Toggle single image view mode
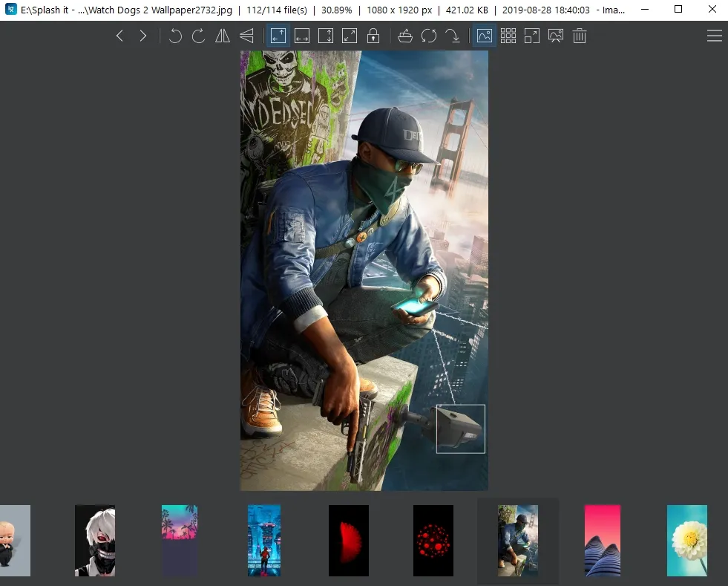Viewport: 728px width, 586px height. [485, 36]
